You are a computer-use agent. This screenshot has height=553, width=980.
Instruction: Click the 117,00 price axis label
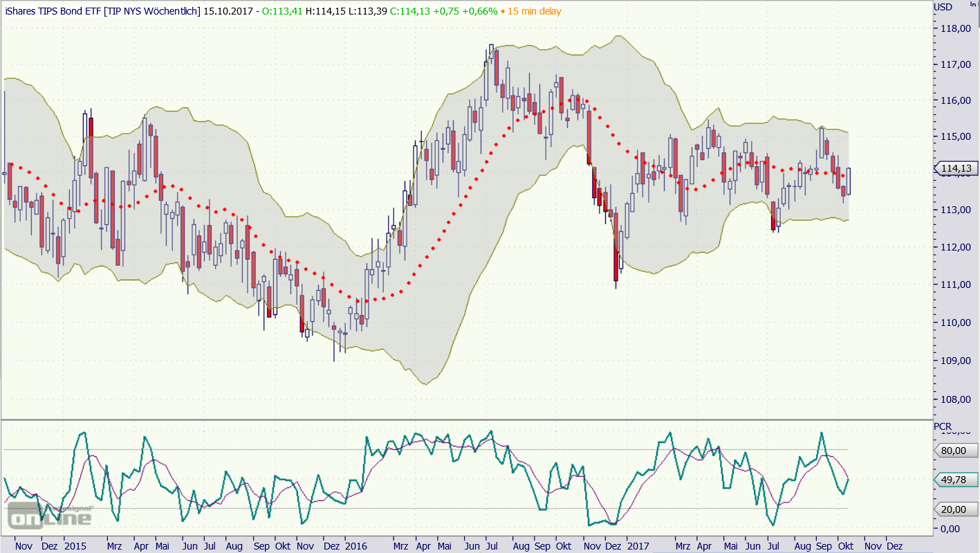tap(954, 64)
